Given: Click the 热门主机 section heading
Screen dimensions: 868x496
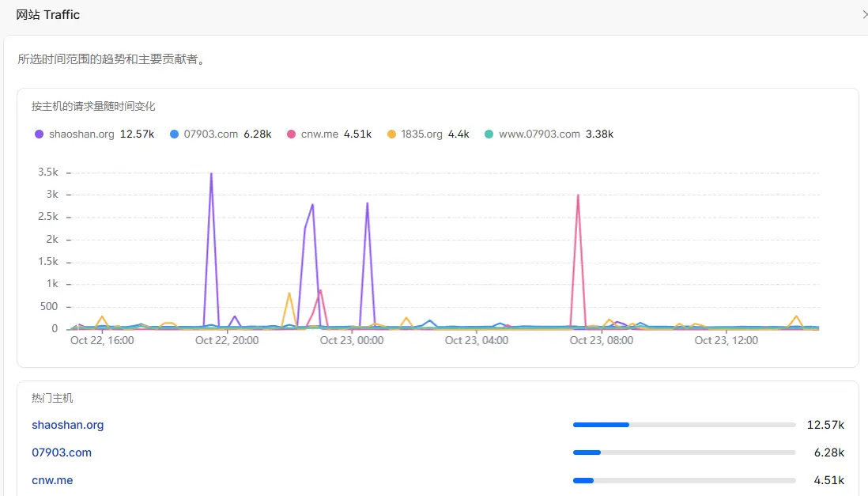Looking at the screenshot, I should tap(52, 398).
